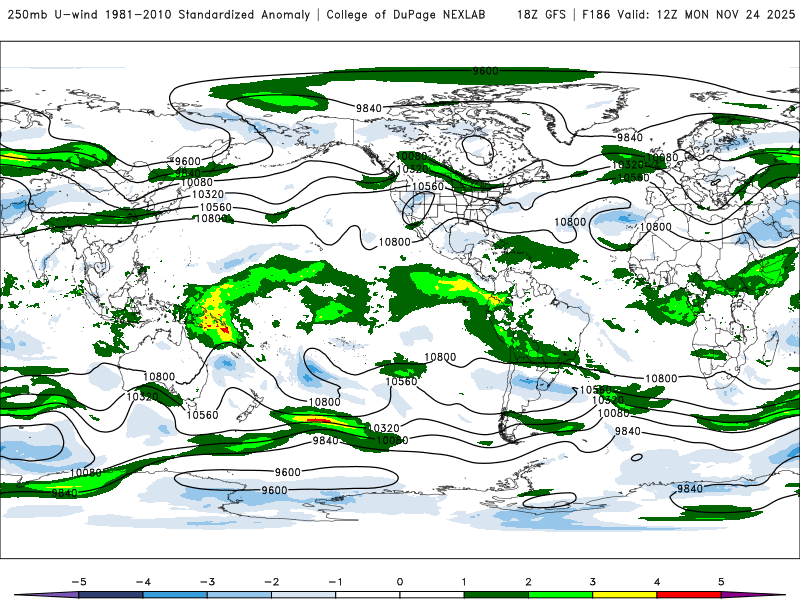Screen dimensions: 800x600
Task: Click the "10560" contour label south of Australia
Action: (x=202, y=415)
